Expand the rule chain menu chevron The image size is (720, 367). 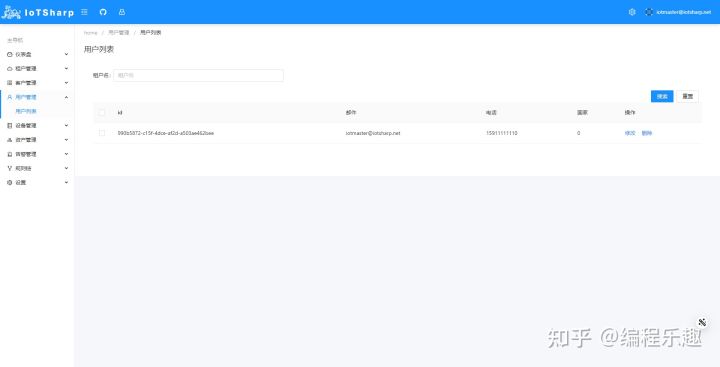point(66,168)
